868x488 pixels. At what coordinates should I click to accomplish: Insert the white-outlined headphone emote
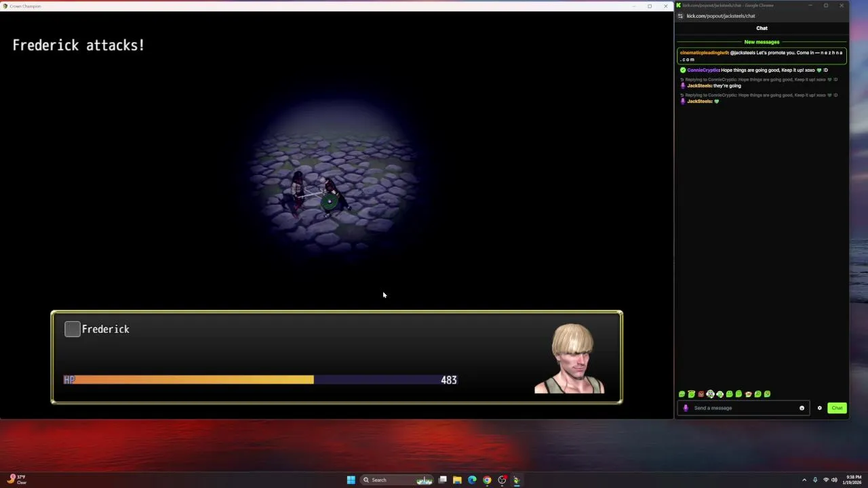coord(710,394)
